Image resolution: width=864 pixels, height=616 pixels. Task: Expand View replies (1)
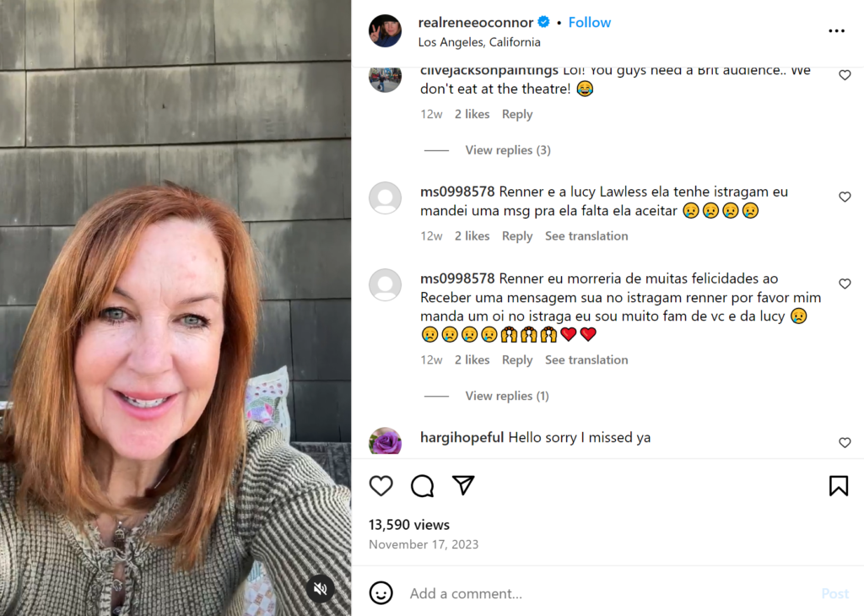507,396
